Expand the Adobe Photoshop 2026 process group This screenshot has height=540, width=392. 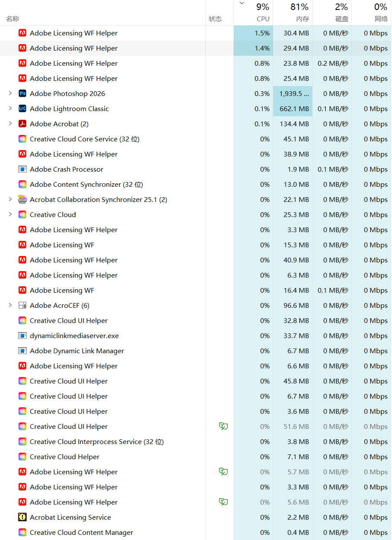click(x=10, y=93)
